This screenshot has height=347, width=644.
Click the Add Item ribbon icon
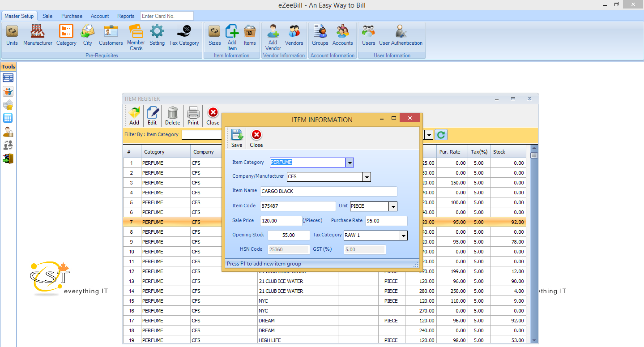click(x=232, y=38)
